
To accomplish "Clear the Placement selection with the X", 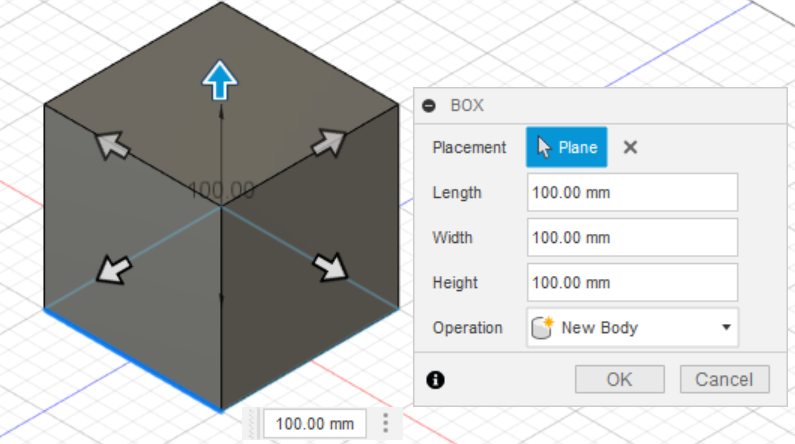I will pyautogui.click(x=630, y=147).
